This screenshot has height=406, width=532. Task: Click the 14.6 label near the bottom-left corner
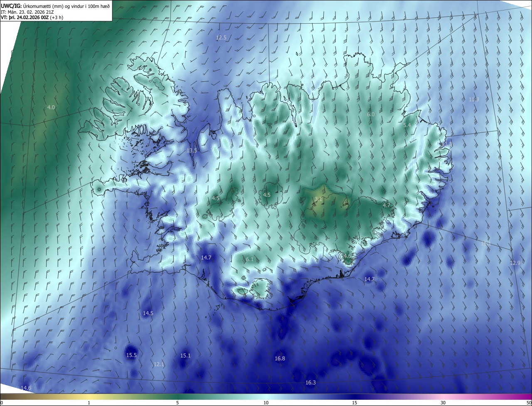[x=26, y=388]
